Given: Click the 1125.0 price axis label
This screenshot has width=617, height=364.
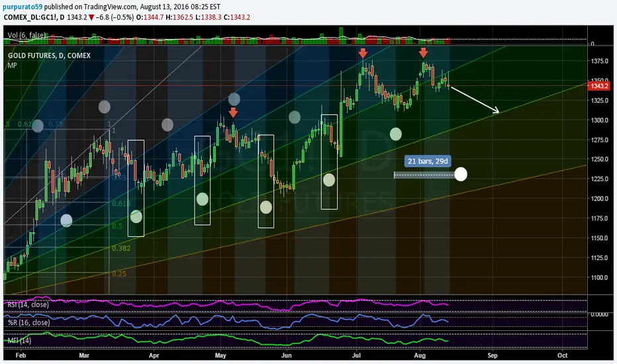Looking at the screenshot, I should coord(599,257).
